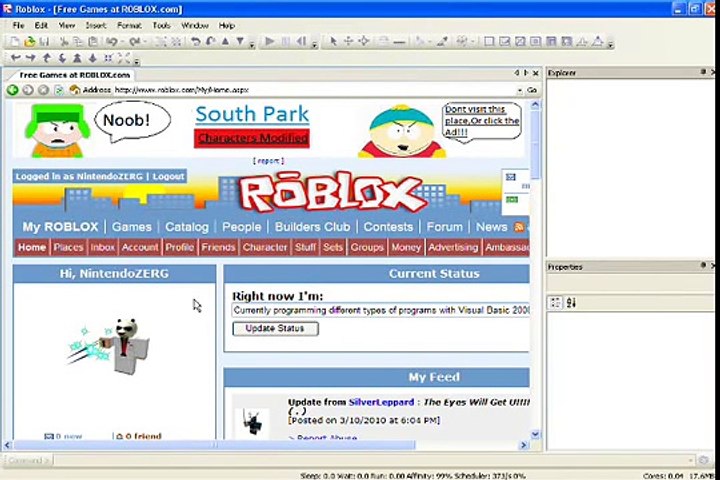Click the report link under the ad
This screenshot has width=720, height=480.
268,161
